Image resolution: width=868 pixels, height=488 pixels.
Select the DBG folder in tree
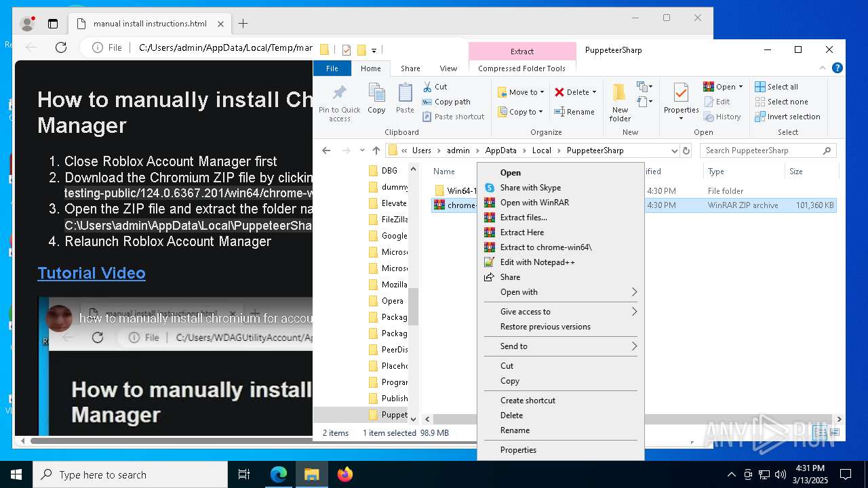(x=384, y=171)
